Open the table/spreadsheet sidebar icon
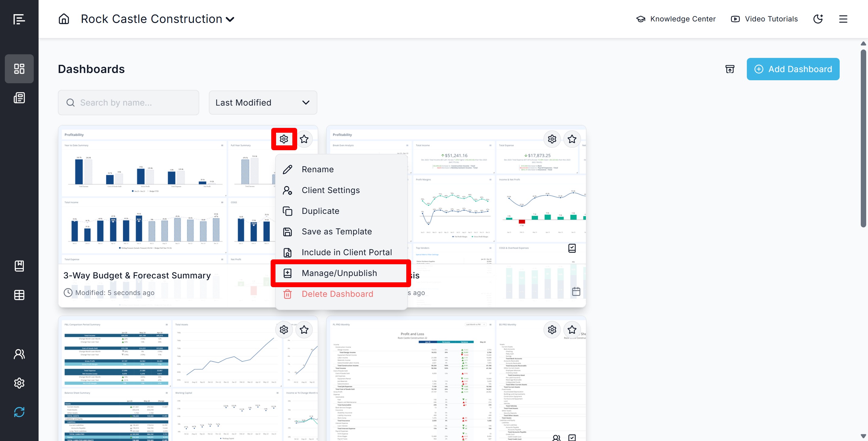 (19, 295)
